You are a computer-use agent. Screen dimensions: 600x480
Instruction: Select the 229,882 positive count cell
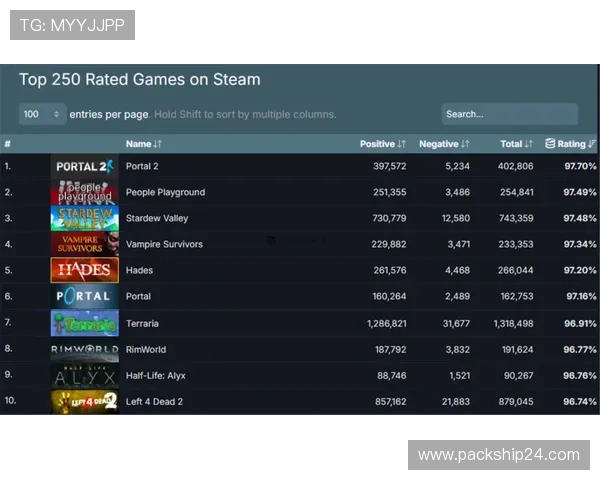(389, 244)
